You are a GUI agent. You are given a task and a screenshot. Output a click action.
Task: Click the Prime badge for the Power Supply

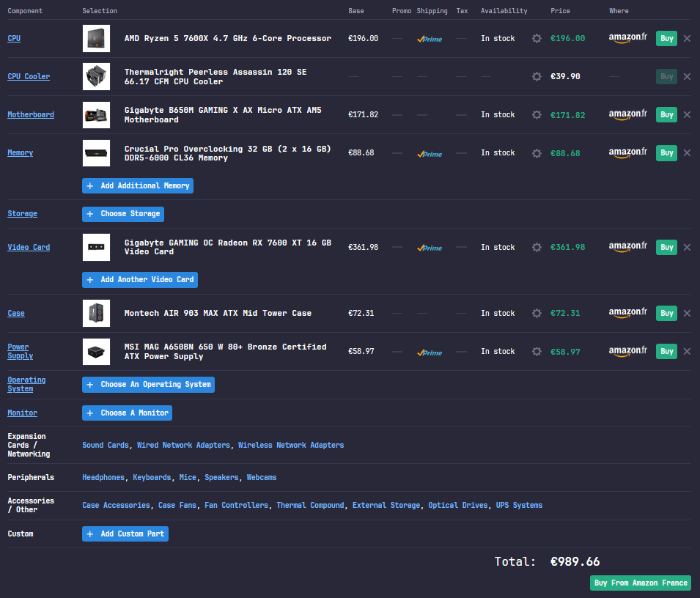(x=430, y=352)
